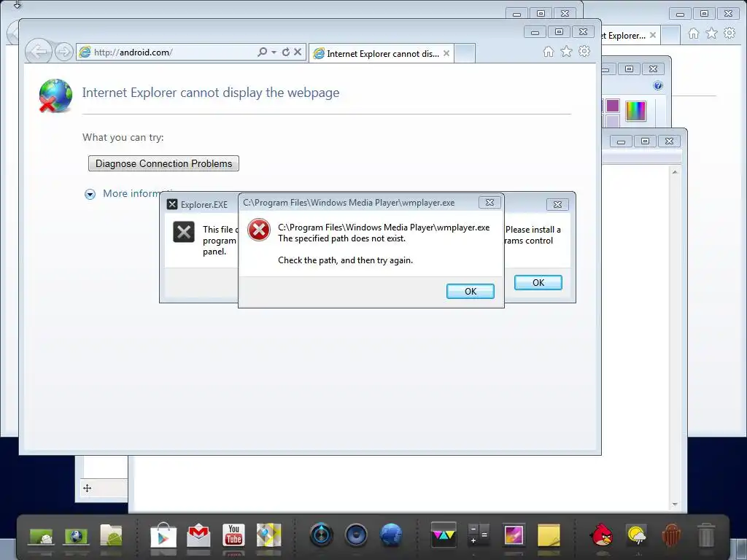Click Favorites star in background IE window
The width and height of the screenshot is (747, 560).
[712, 33]
